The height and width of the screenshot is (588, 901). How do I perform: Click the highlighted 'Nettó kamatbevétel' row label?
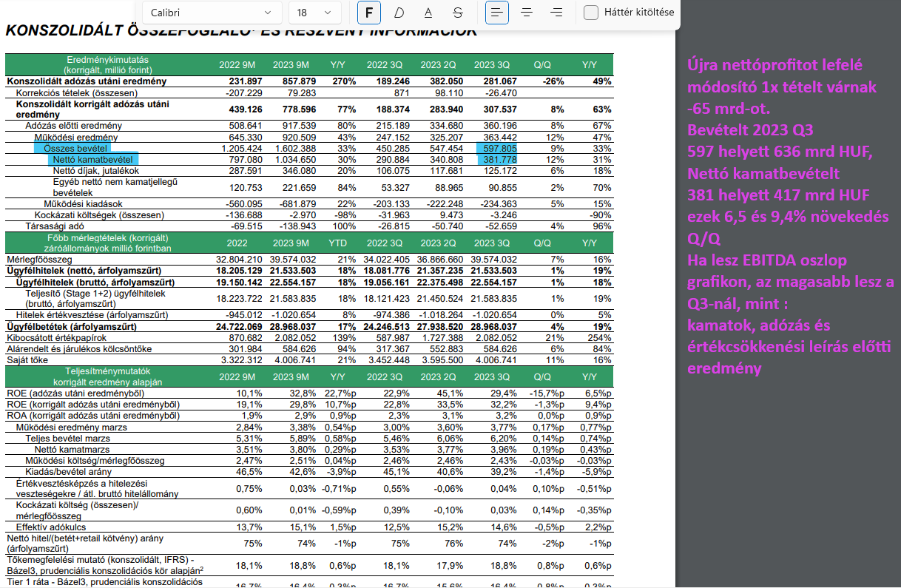(93, 160)
